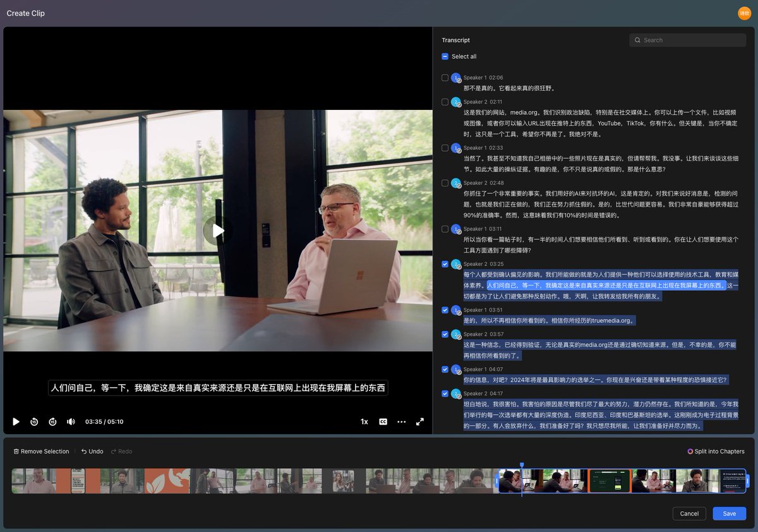Undo the last edit
The width and height of the screenshot is (758, 532).
(92, 451)
